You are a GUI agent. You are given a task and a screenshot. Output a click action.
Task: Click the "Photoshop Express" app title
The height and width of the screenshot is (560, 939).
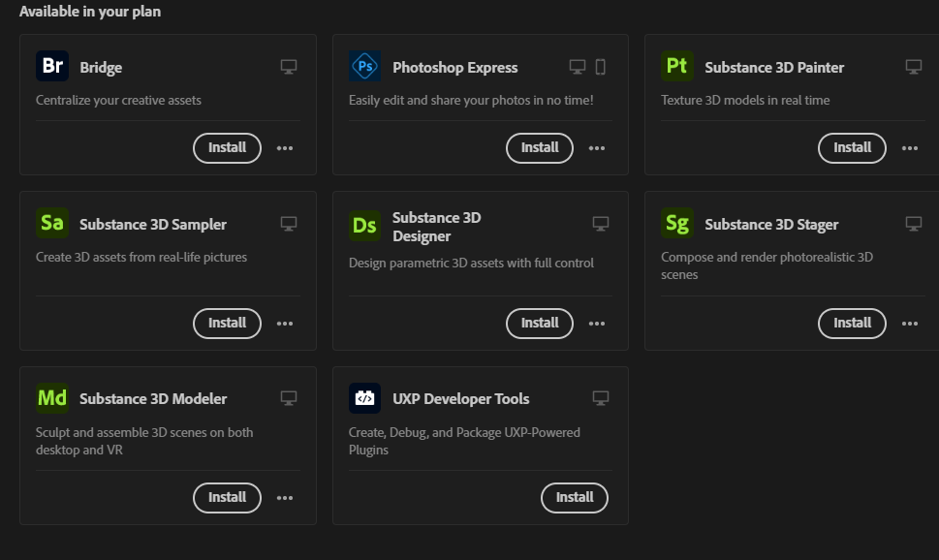click(455, 68)
